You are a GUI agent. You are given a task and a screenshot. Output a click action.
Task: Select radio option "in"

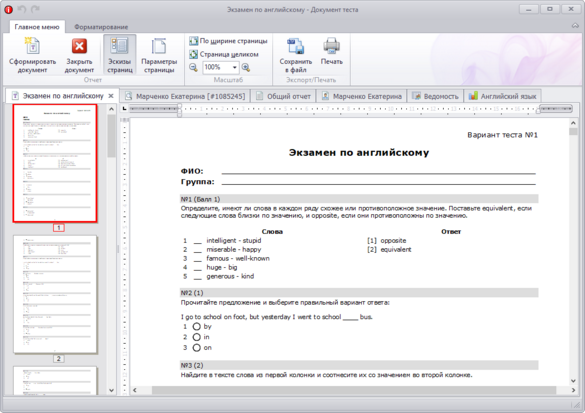197,337
